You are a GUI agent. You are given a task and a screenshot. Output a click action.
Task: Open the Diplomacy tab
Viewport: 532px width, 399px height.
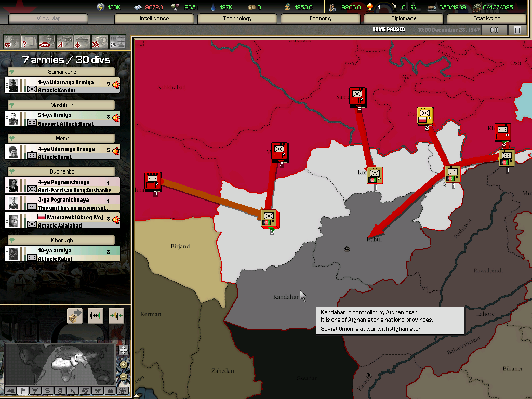404,19
